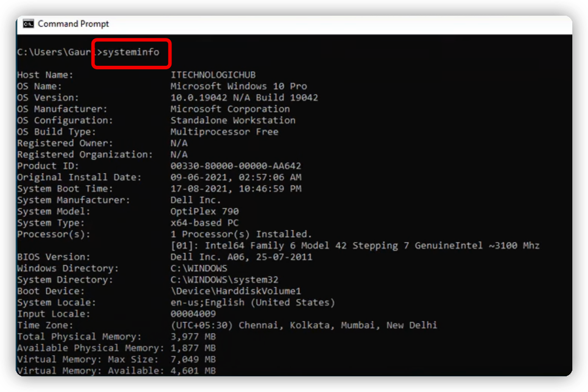
Task: Click product ID value 00330-80000-00000-AA642
Action: pyautogui.click(x=236, y=166)
